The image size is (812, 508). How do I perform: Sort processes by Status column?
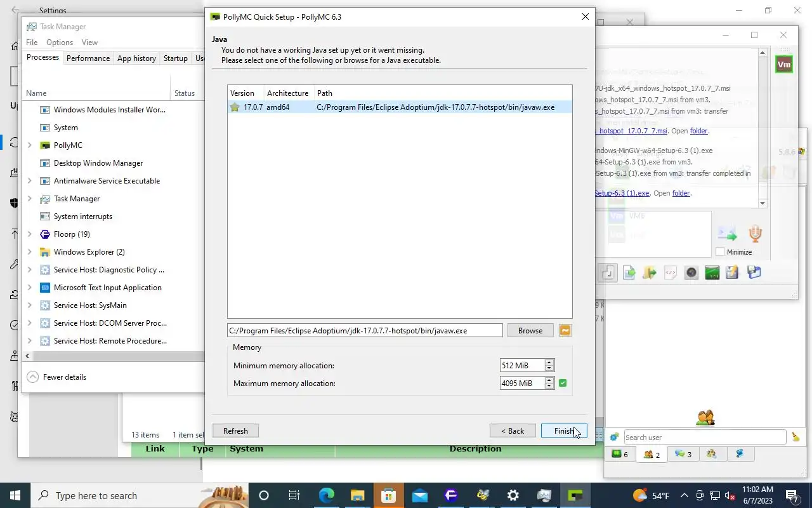tap(185, 93)
